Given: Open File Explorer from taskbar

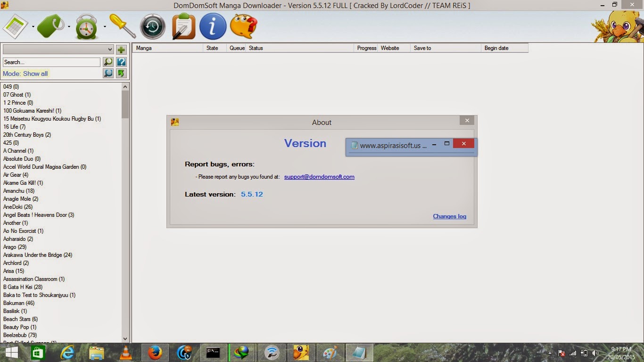Looking at the screenshot, I should point(97,353).
